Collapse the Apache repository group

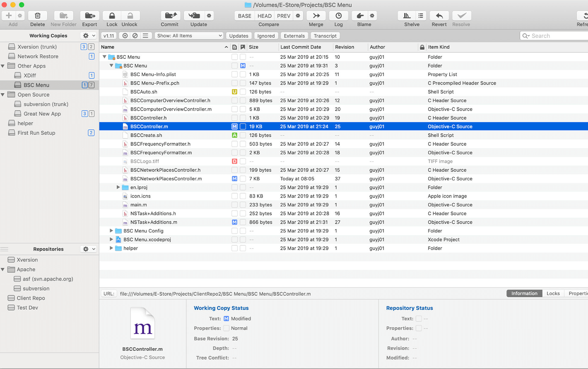pyautogui.click(x=3, y=269)
